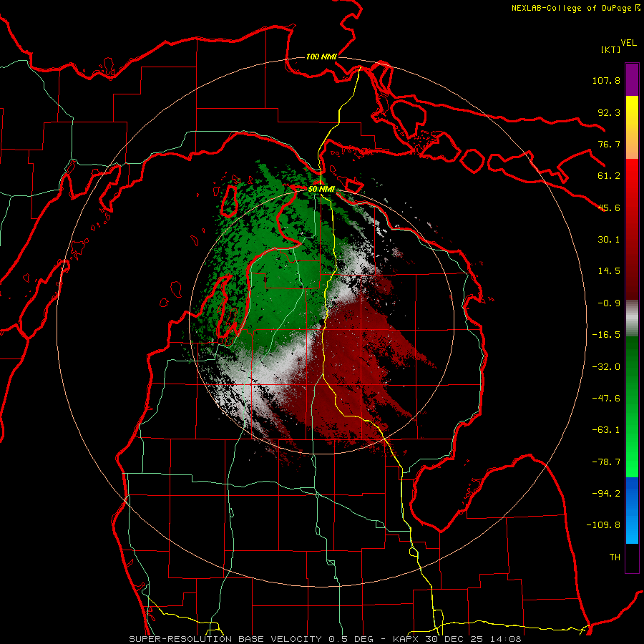Click the TH label on the legend
The width and height of the screenshot is (644, 644).
(615, 557)
